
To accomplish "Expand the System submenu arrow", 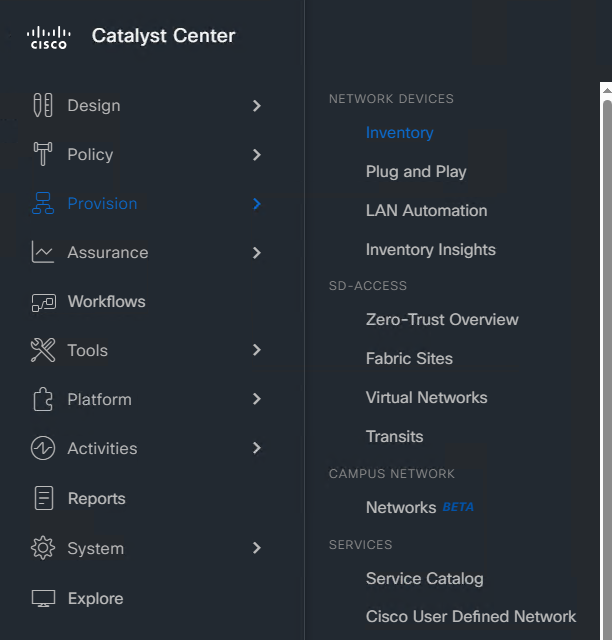I will (x=256, y=548).
